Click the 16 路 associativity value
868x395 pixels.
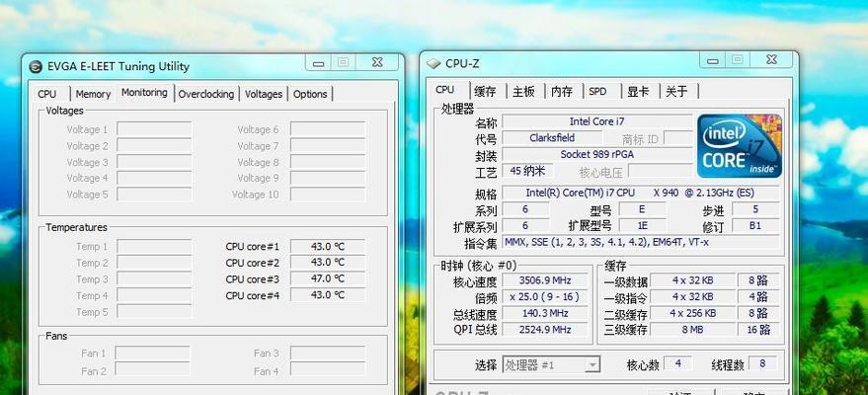pyautogui.click(x=759, y=329)
